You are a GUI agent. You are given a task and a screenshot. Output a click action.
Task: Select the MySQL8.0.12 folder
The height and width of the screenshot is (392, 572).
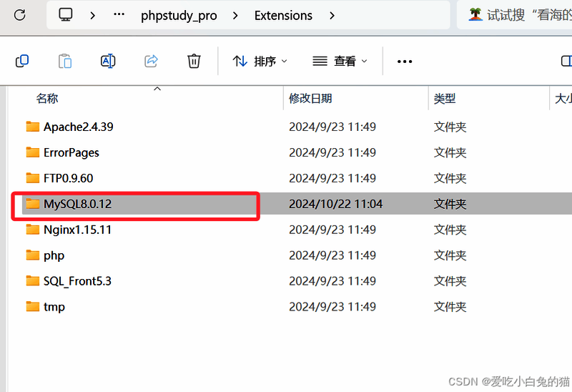[x=77, y=204]
